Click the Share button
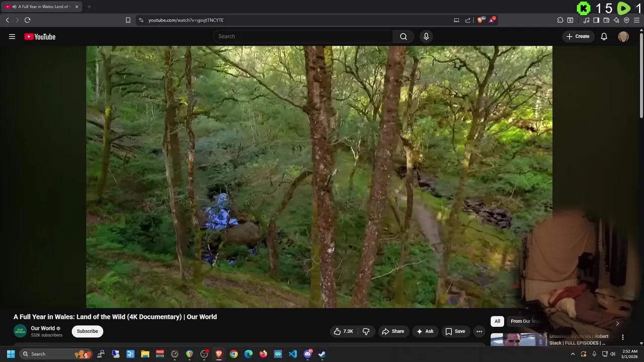This screenshot has height=362, width=644. pos(393,331)
